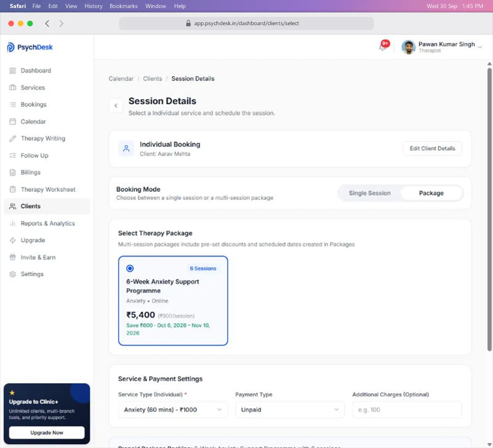The image size is (493, 448).
Task: Click the ₹5,400 package price
Action: (141, 315)
